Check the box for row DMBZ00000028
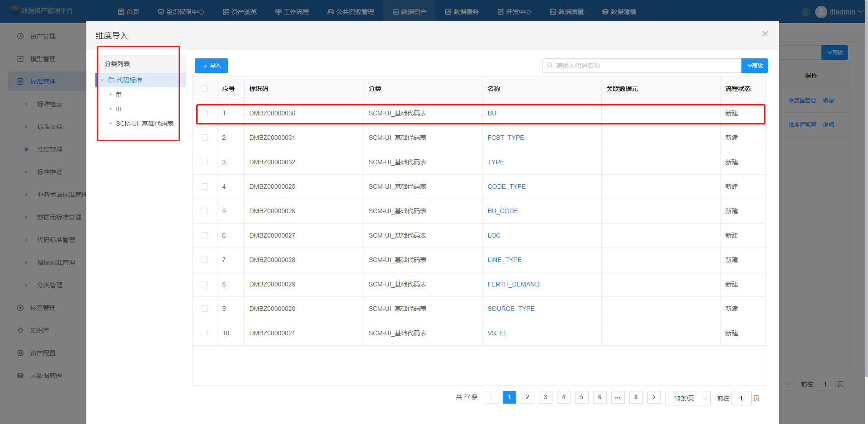The image size is (868, 424). point(205,260)
